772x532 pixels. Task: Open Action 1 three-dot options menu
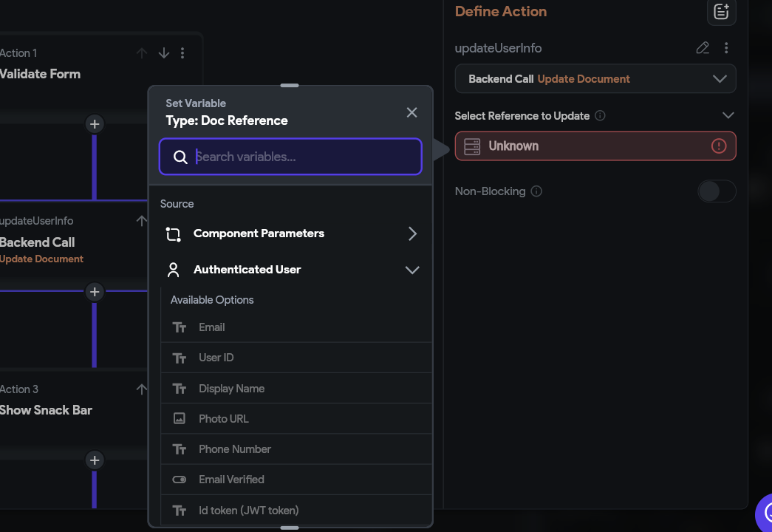pyautogui.click(x=182, y=53)
